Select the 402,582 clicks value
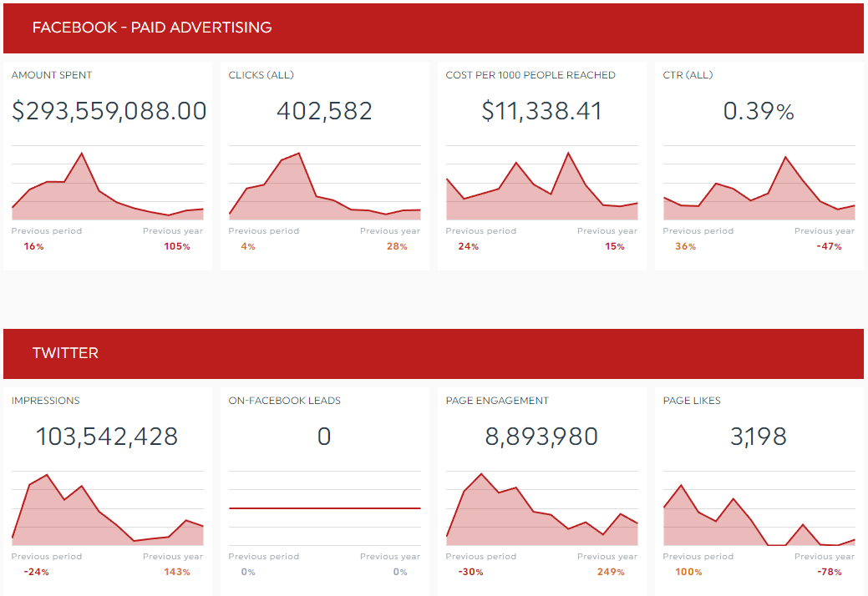Screen dimensions: 868x596 coord(324,111)
